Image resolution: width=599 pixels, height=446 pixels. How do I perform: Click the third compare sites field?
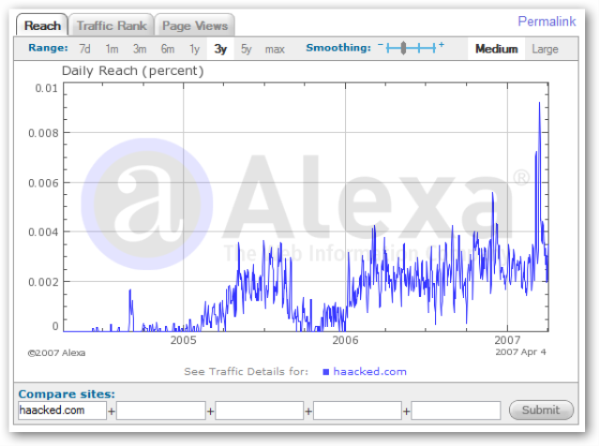click(x=259, y=410)
